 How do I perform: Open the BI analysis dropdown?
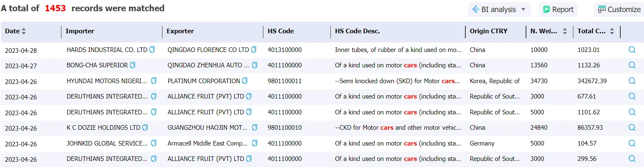click(499, 10)
